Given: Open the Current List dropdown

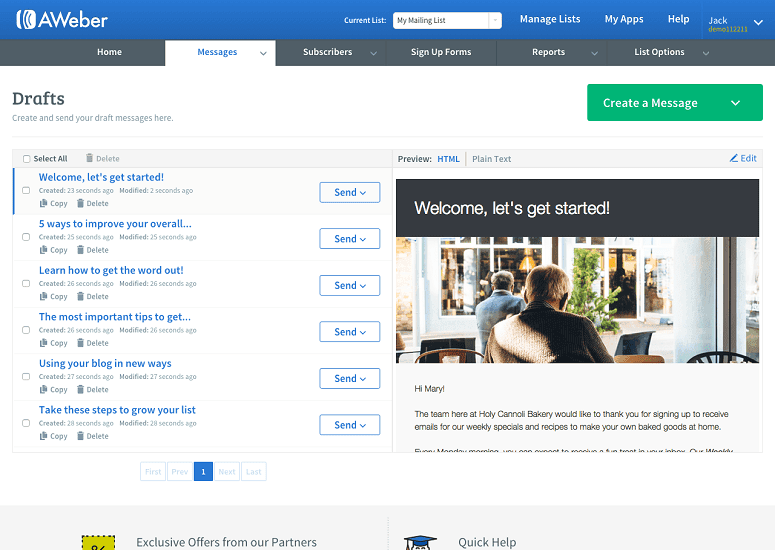Looking at the screenshot, I should [x=447, y=20].
